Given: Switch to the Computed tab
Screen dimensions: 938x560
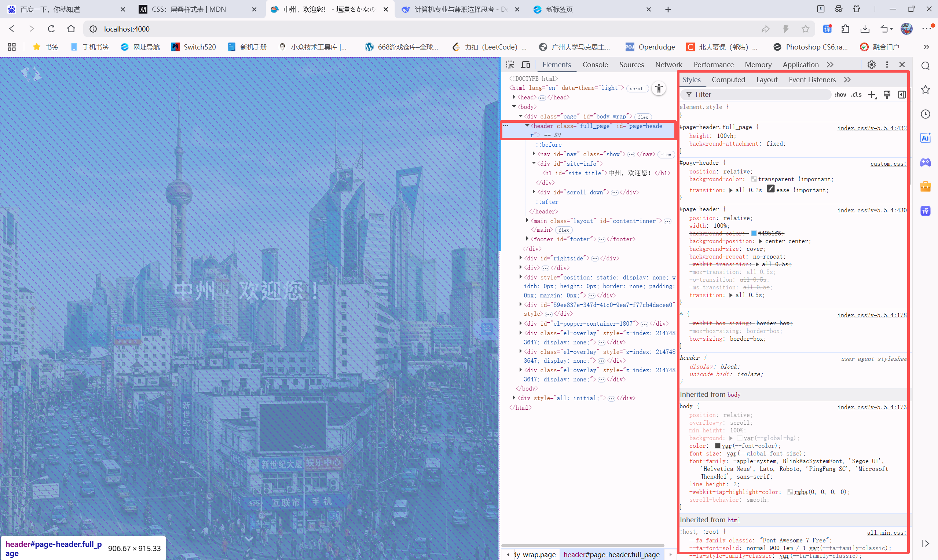Looking at the screenshot, I should [x=728, y=80].
